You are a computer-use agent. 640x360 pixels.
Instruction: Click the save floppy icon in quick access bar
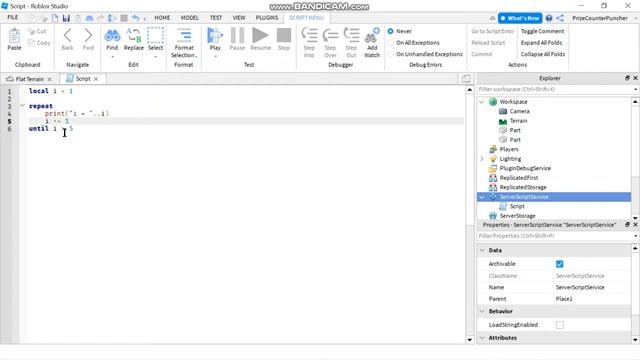point(66,18)
